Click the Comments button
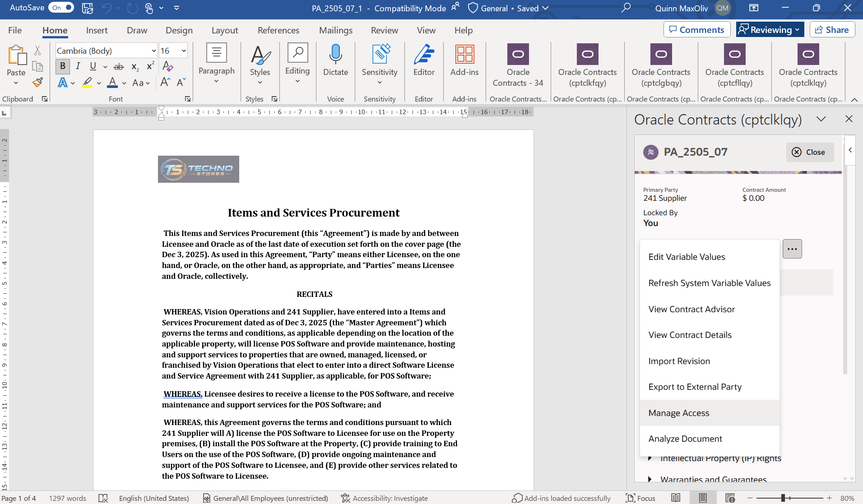Screen dimensions: 863x504 coord(697,30)
